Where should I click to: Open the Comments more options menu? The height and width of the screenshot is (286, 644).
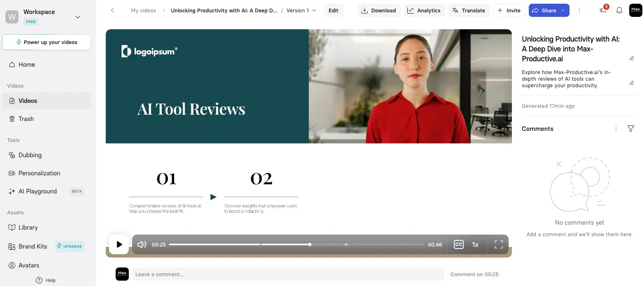616,129
